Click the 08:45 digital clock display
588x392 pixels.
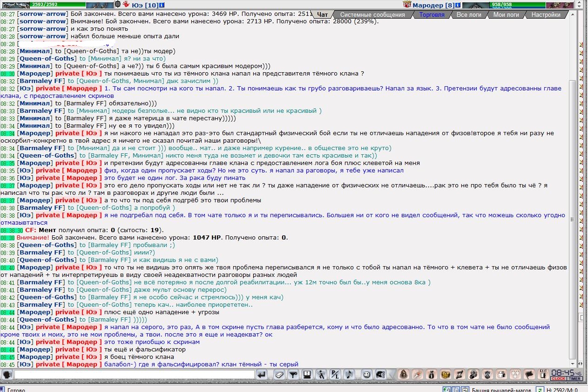click(x=566, y=373)
